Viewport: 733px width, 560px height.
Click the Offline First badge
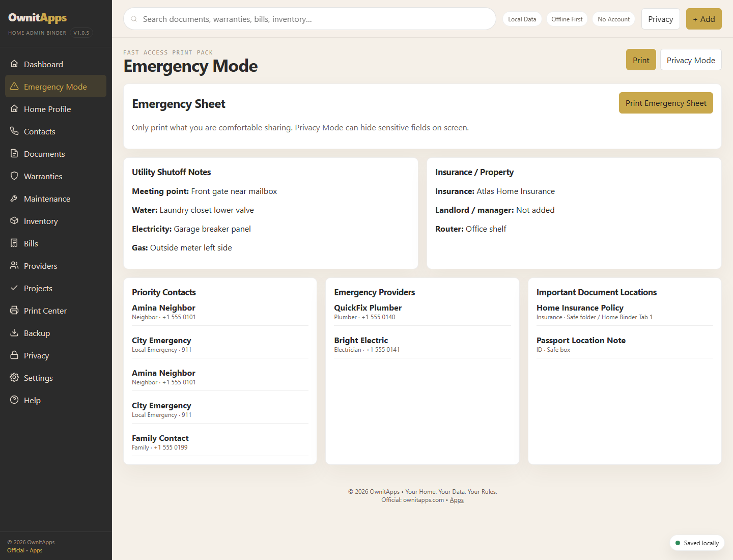pos(567,19)
